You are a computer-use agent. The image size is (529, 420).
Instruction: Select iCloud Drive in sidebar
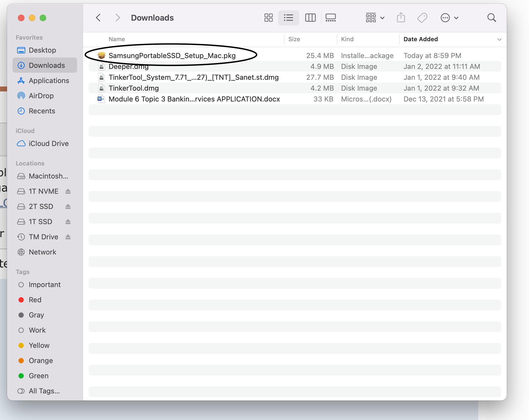click(x=48, y=144)
